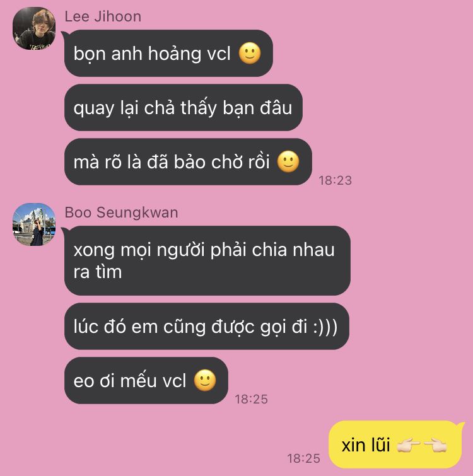Viewport: 473px width, 476px height.
Task: Open Boo Seungkwan's profile picture
Action: click(x=34, y=224)
